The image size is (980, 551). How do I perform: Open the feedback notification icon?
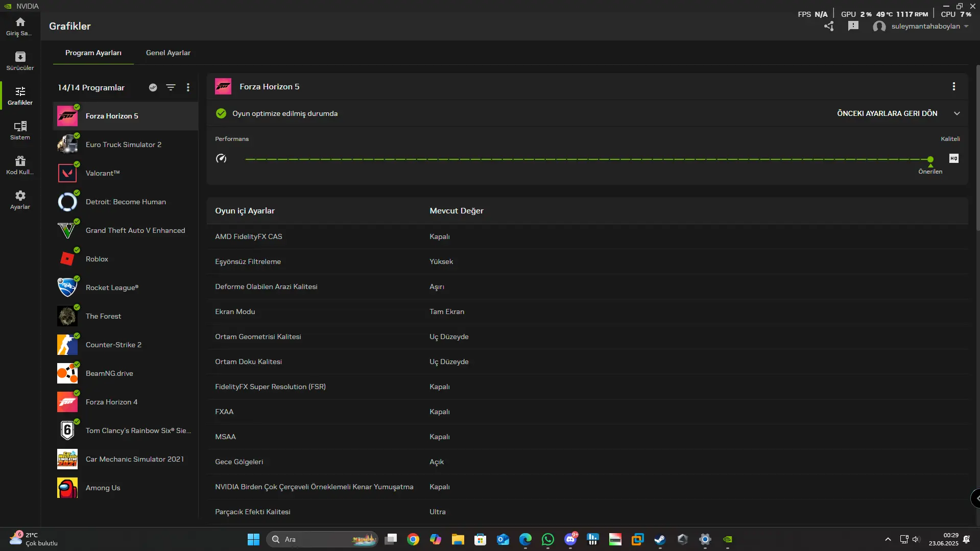[853, 26]
